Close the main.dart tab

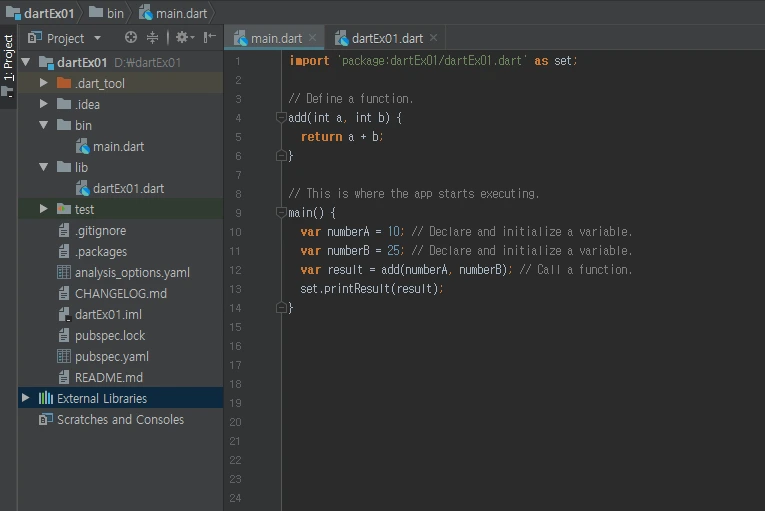click(x=313, y=38)
